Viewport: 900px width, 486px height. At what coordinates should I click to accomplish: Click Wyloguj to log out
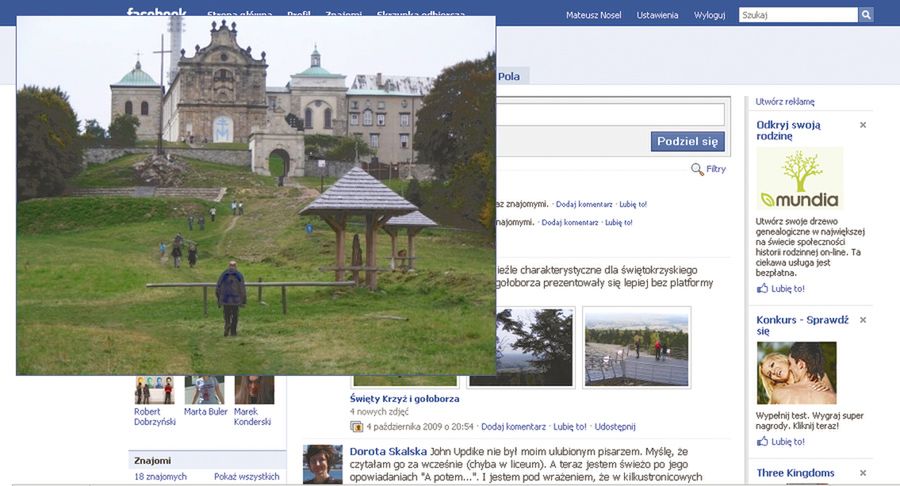(x=709, y=15)
